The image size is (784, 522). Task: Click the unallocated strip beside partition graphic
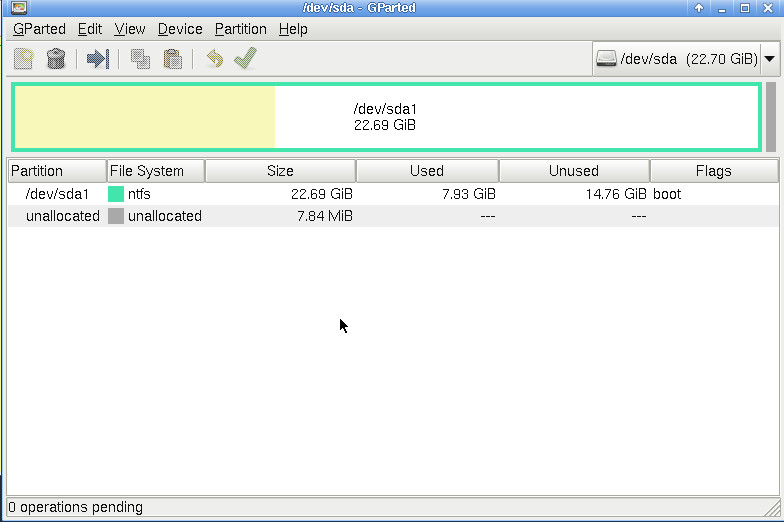[770, 117]
